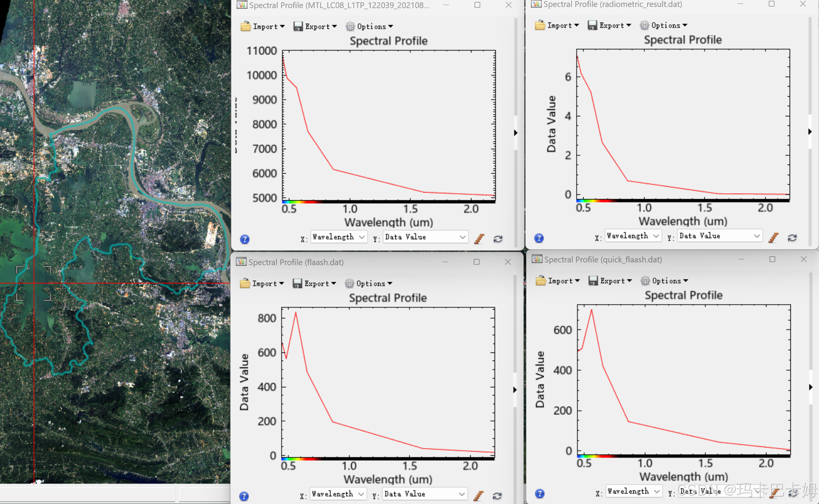Open X Wavelength dropdown in quick_flaash.dat window
Image resolution: width=819 pixels, height=504 pixels.
[633, 491]
